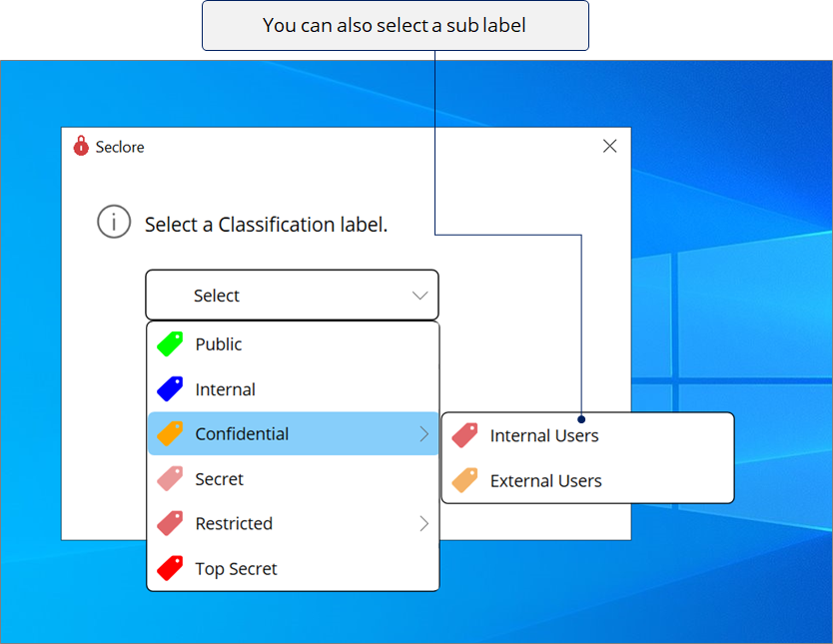
Task: Click the green Public tag icon
Action: [169, 343]
